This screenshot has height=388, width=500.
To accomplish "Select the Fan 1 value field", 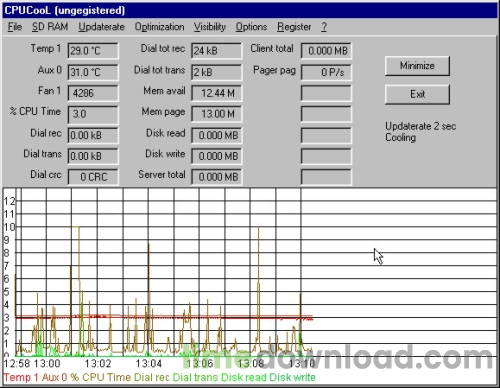I will 93,93.
